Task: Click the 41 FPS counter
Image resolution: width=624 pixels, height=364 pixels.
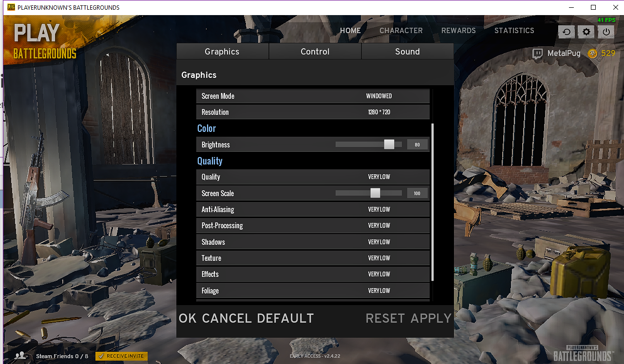Action: pyautogui.click(x=606, y=20)
